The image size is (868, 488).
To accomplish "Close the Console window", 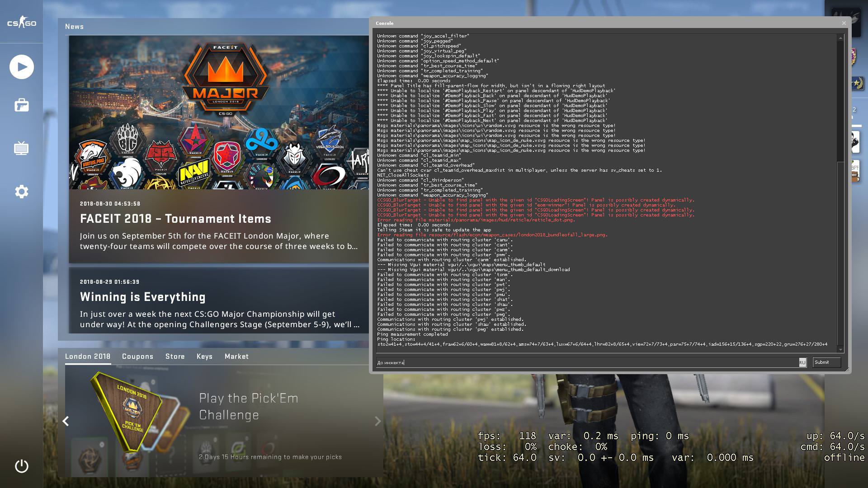I will click(844, 23).
